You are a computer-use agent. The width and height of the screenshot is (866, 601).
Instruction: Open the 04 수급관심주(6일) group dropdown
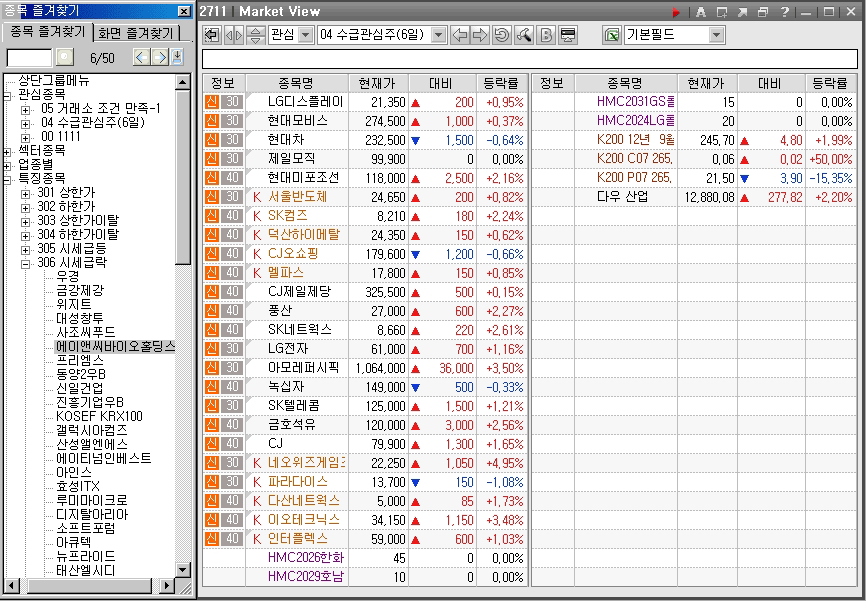pos(438,35)
